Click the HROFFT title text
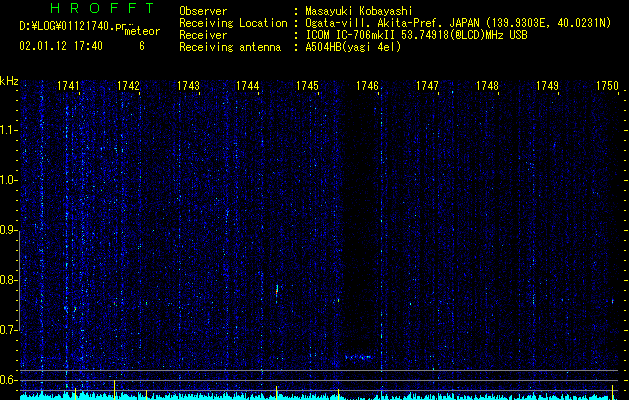 tap(103, 8)
